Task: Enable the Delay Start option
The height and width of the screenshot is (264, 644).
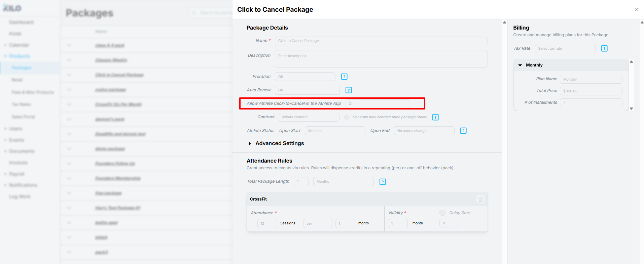Action: [442, 213]
